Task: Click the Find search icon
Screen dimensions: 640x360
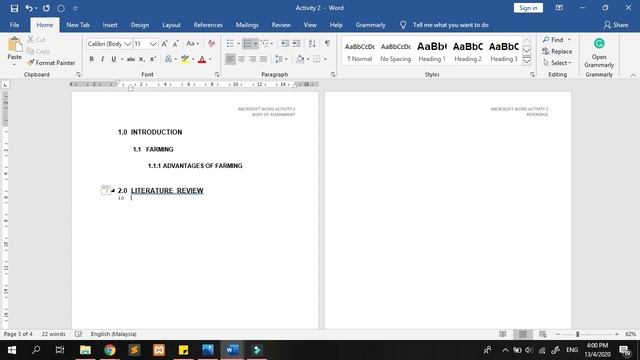Action: tap(546, 40)
